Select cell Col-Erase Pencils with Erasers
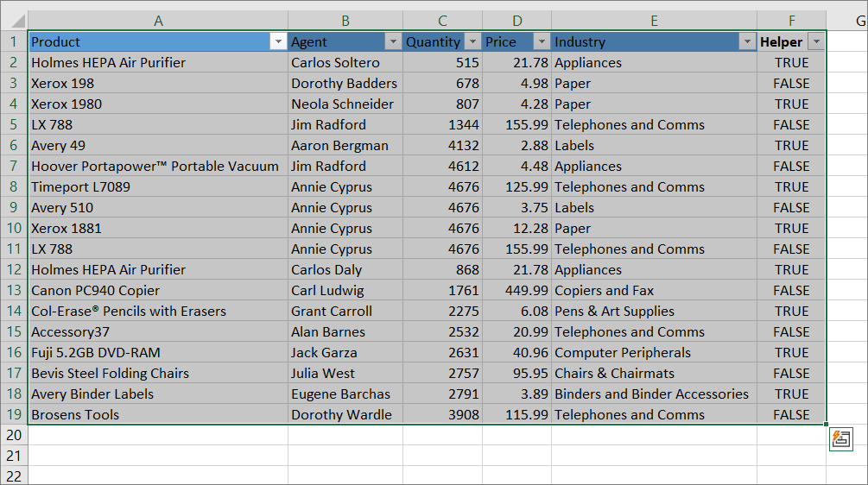The width and height of the screenshot is (868, 485). coord(158,312)
